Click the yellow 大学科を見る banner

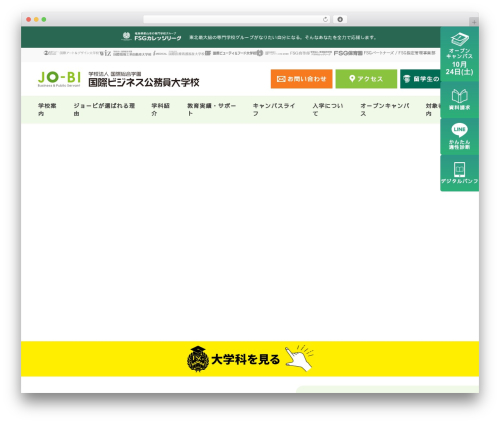coord(250,359)
